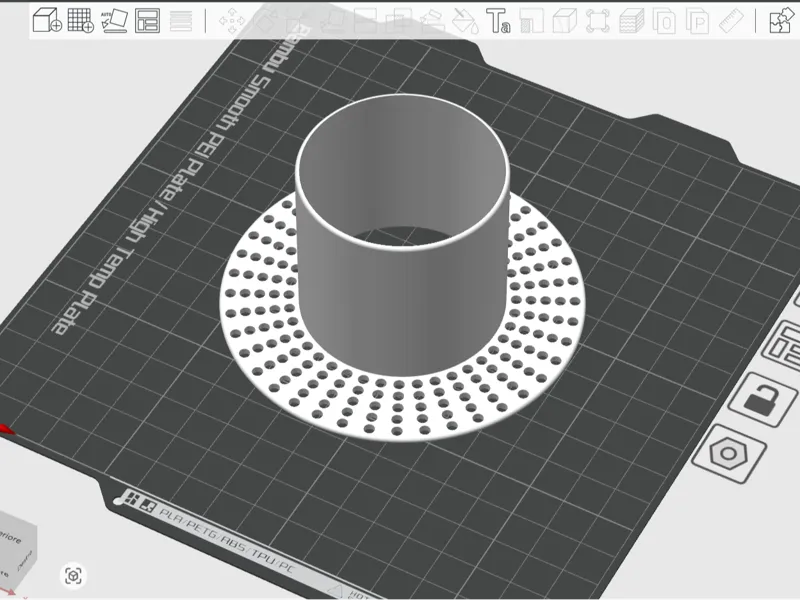Open plate settings hexagon icon
Image resolution: width=800 pixels, height=600 pixels.
point(729,453)
